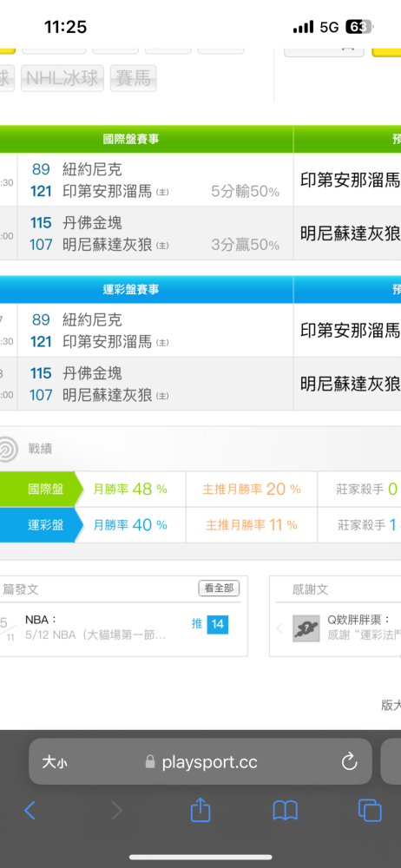This screenshot has width=401, height=868.
Task: Click the 推 14 recommend count
Action: click(210, 624)
